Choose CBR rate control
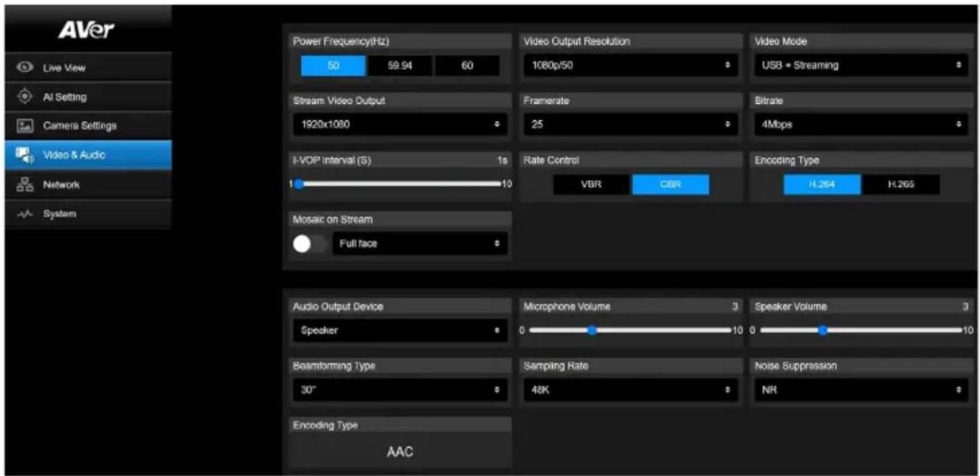 click(670, 184)
